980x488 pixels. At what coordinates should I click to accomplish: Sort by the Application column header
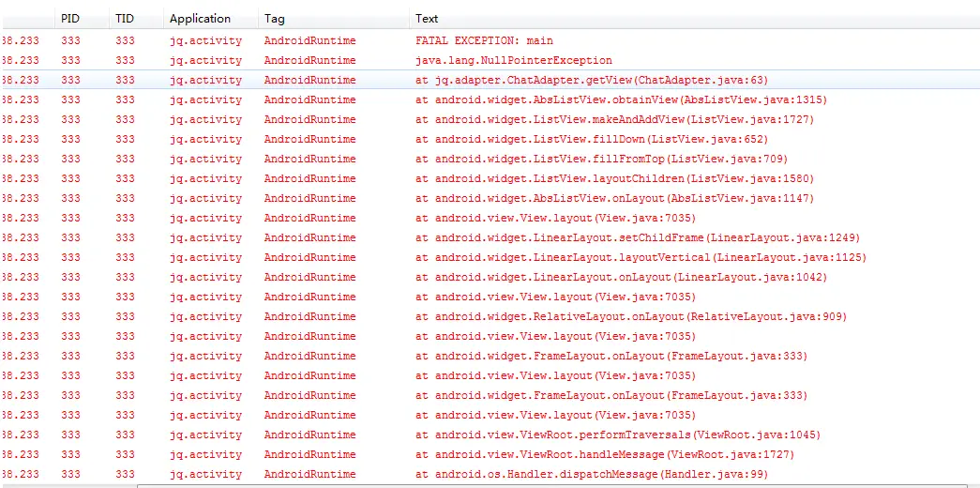(x=211, y=19)
